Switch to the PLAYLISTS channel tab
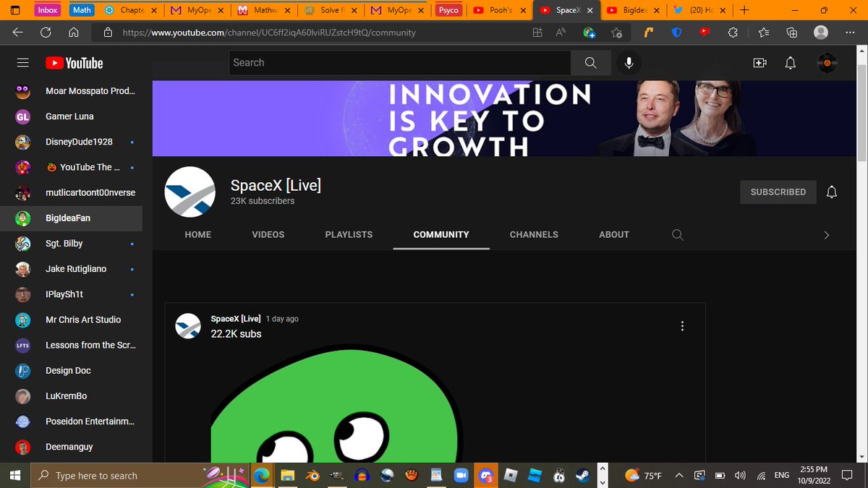 (349, 234)
